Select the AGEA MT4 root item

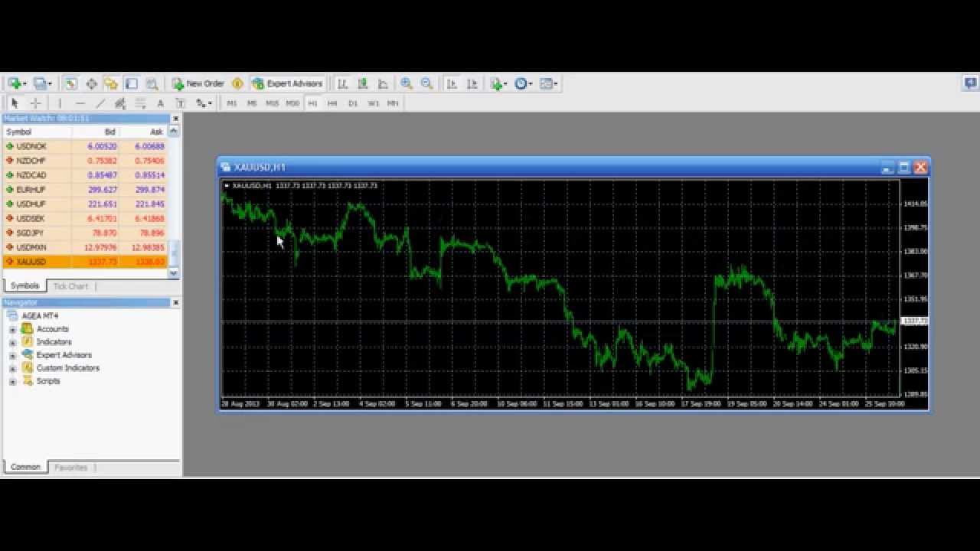pos(32,315)
